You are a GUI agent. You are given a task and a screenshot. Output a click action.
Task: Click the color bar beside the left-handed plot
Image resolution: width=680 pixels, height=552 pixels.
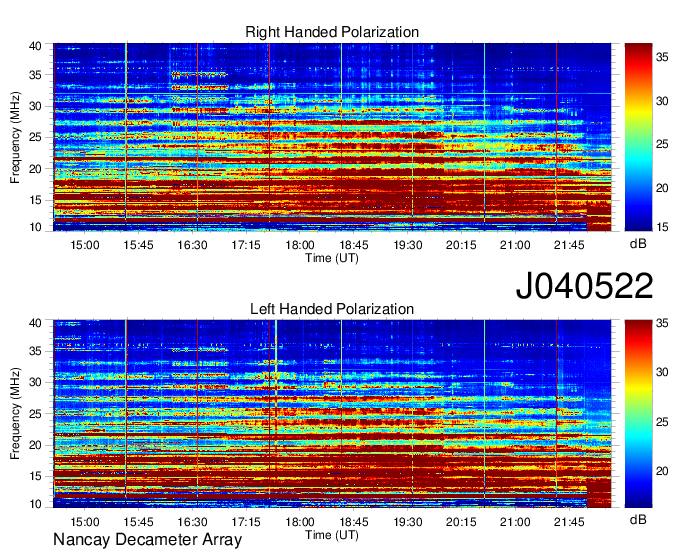pos(638,414)
